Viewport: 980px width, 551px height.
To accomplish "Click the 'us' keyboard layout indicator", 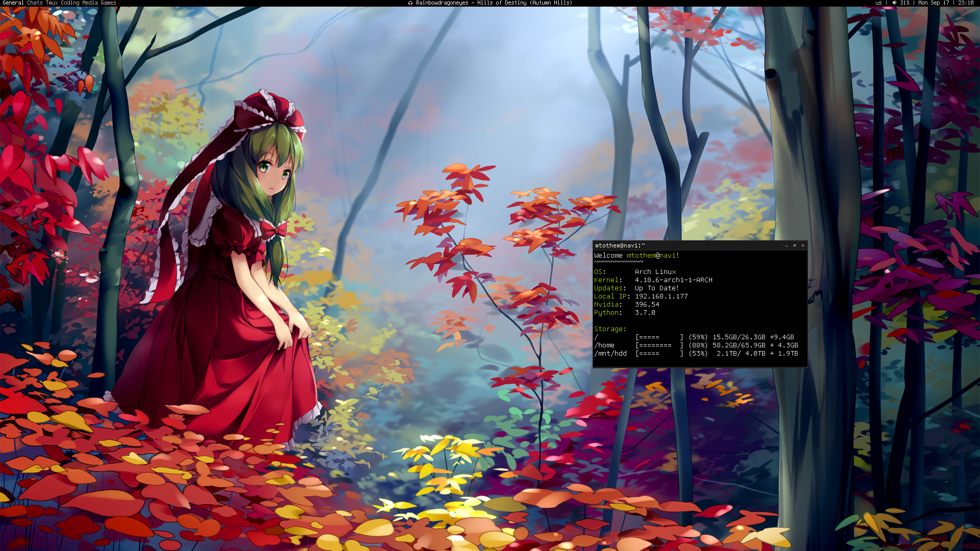I will point(878,3).
